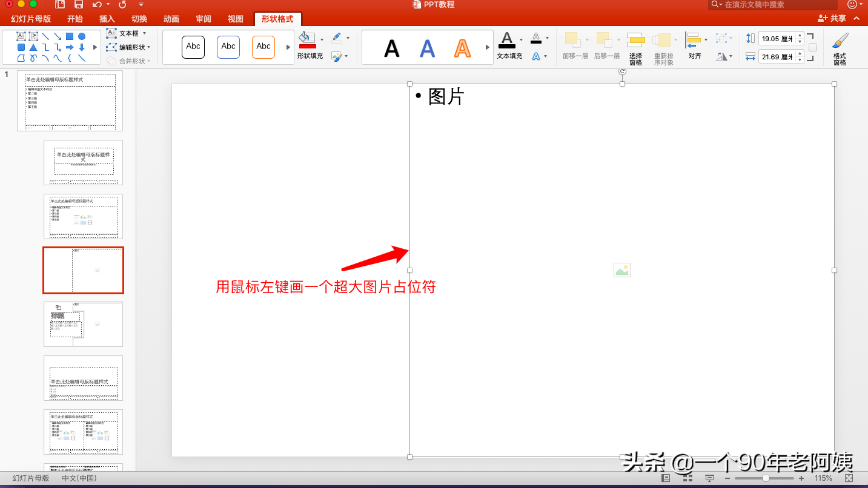The width and height of the screenshot is (868, 488).
Task: Choose the oval shape in gallery
Action: 82,36
